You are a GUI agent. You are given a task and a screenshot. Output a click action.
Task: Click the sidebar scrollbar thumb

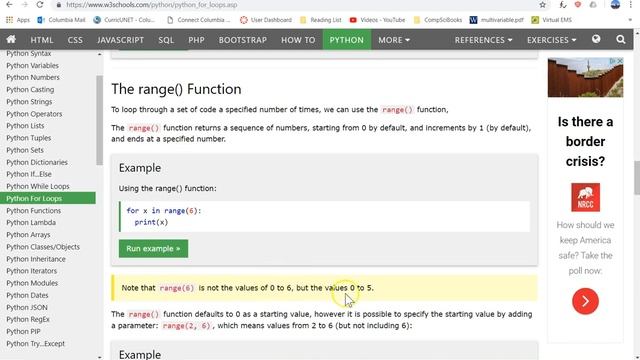pos(100,120)
